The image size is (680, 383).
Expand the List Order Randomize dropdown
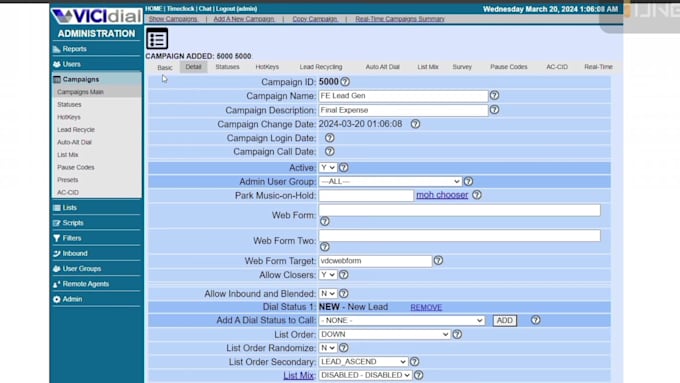pyautogui.click(x=327, y=348)
